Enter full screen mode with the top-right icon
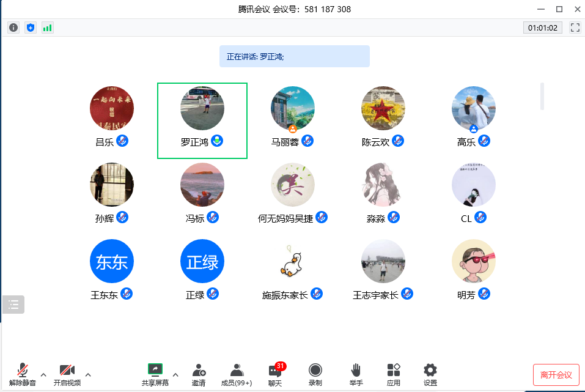Viewport: 585px width, 392px height. pos(575,28)
